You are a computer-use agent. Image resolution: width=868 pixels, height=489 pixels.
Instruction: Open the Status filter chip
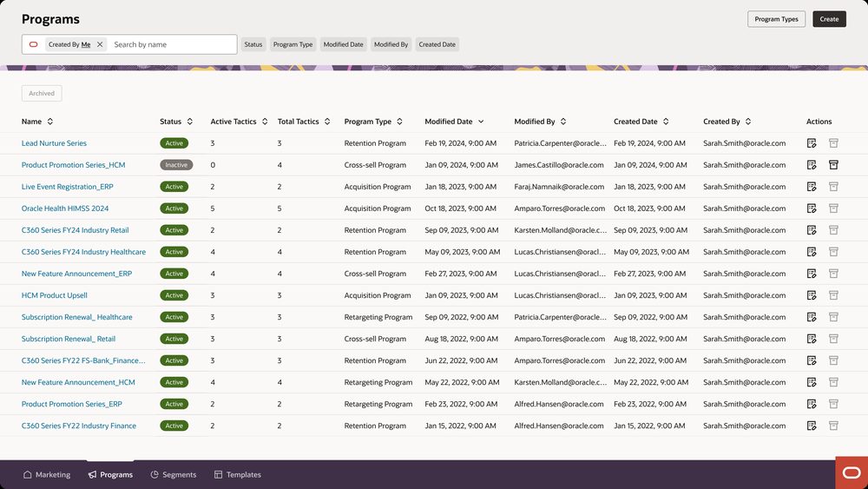click(253, 44)
